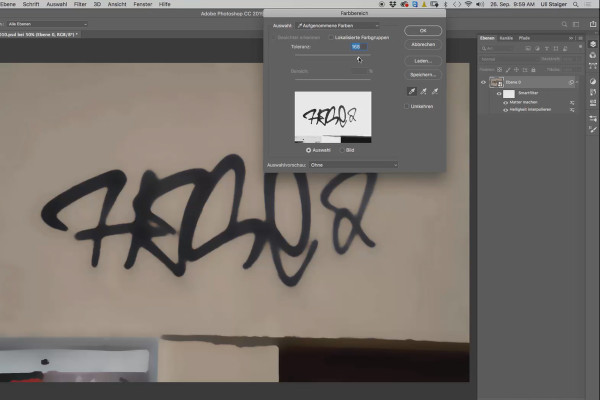Select the Smartfilter mask thumbnail
The height and width of the screenshot is (400, 600).
pos(509,94)
